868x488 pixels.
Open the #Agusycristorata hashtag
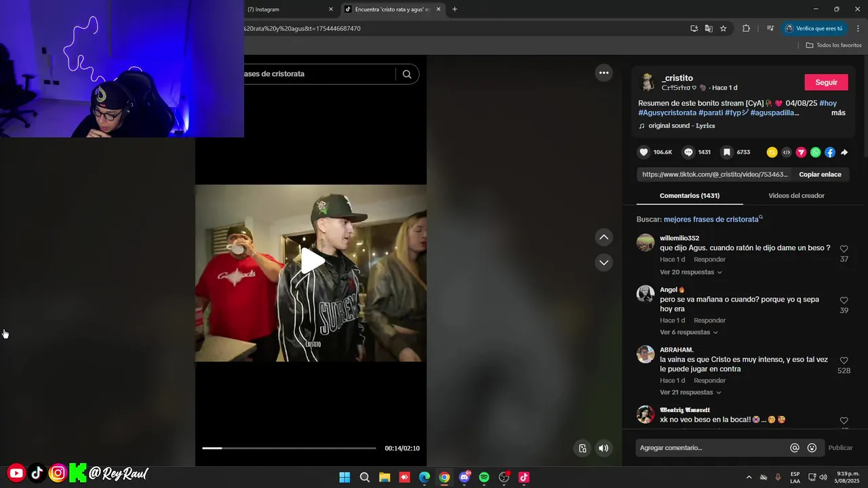[x=667, y=113]
